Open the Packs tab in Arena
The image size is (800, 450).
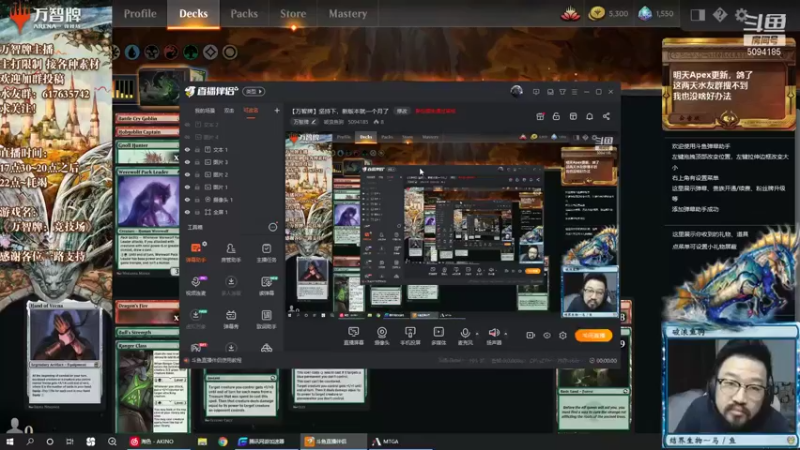tap(244, 13)
